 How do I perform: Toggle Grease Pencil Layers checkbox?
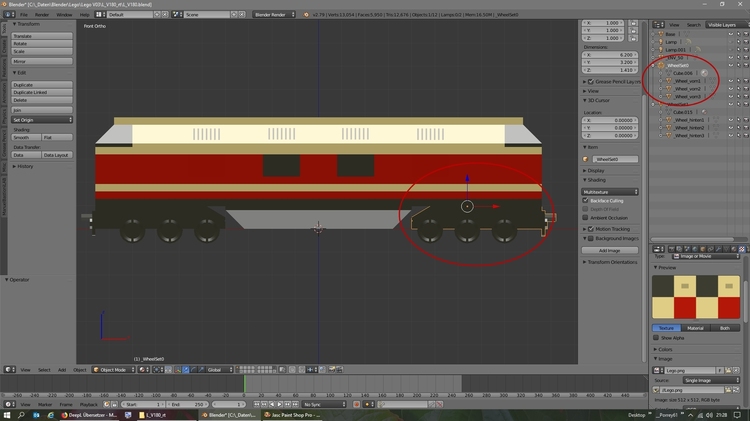pyautogui.click(x=591, y=82)
